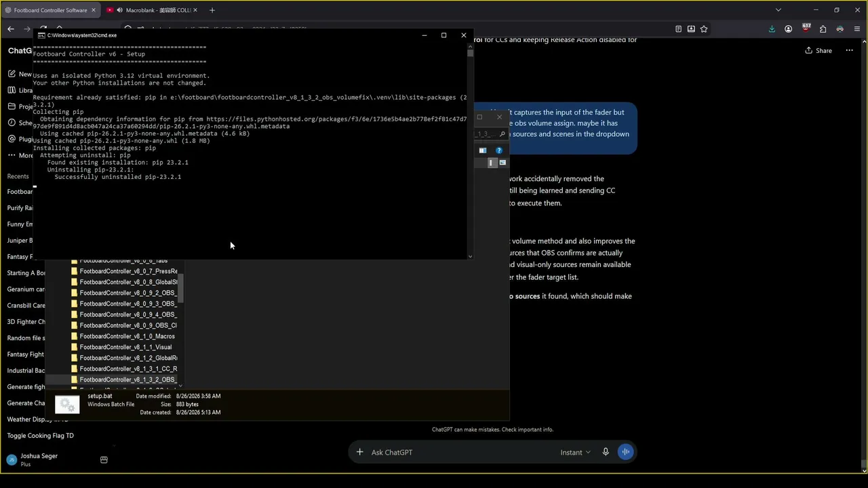Select folder FootboardController_v8_0_8_GlobalSt

125,282
